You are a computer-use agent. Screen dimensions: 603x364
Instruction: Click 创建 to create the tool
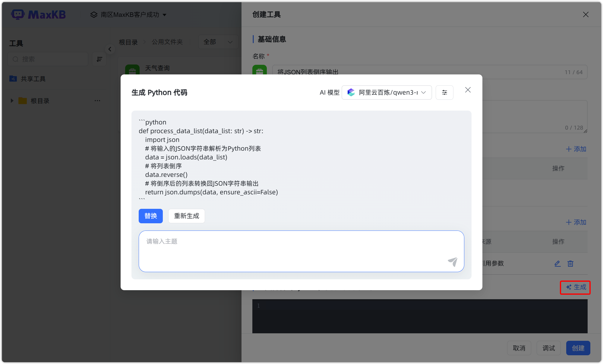tap(578, 348)
